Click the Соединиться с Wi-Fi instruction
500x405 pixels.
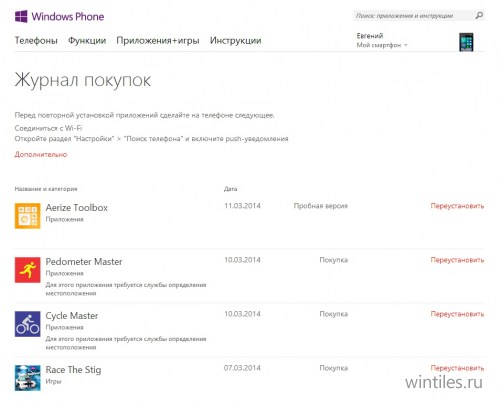click(x=48, y=128)
